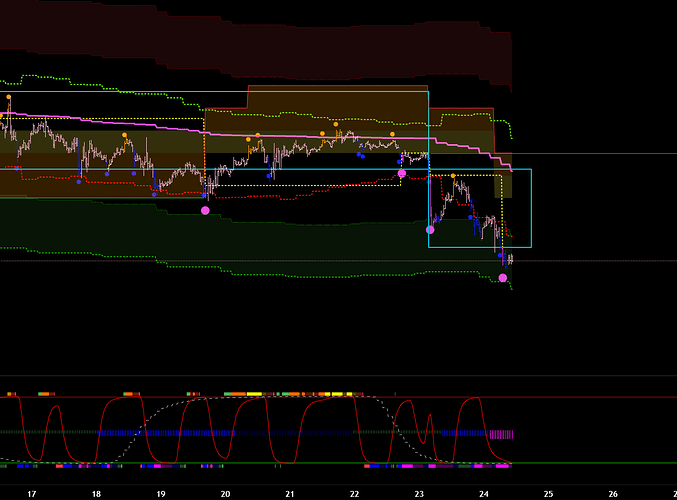Image resolution: width=677 pixels, height=500 pixels.
Task: Click date label 24 on the time axis
Action: (x=484, y=493)
